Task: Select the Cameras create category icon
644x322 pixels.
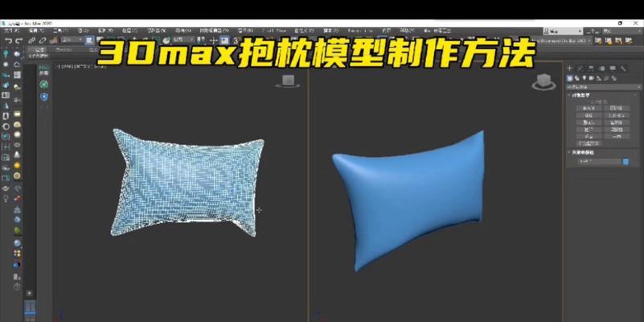Action: (x=591, y=78)
